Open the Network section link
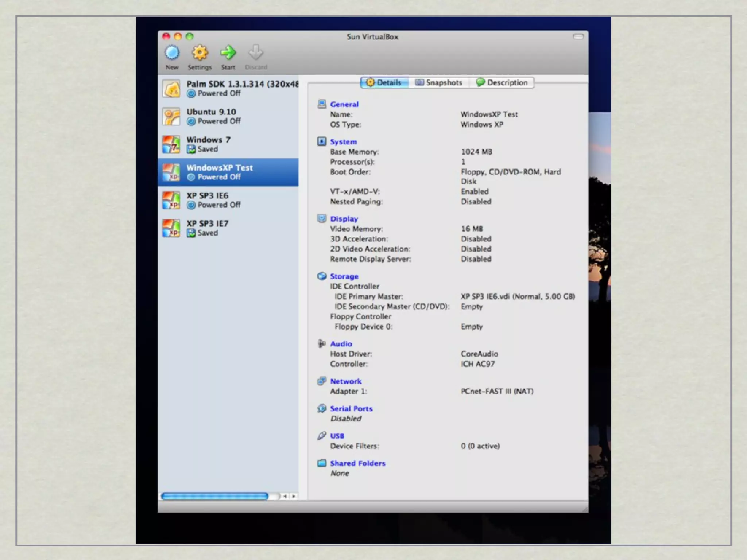The height and width of the screenshot is (560, 747). 346,381
